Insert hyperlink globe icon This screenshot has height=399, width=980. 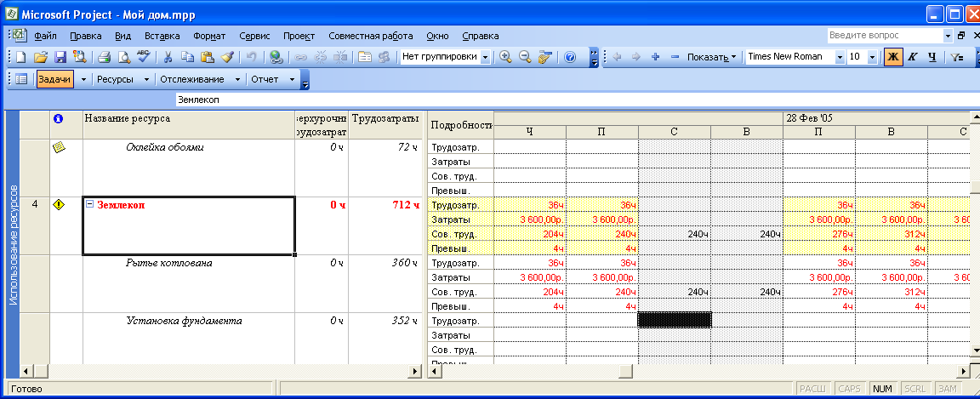click(276, 57)
